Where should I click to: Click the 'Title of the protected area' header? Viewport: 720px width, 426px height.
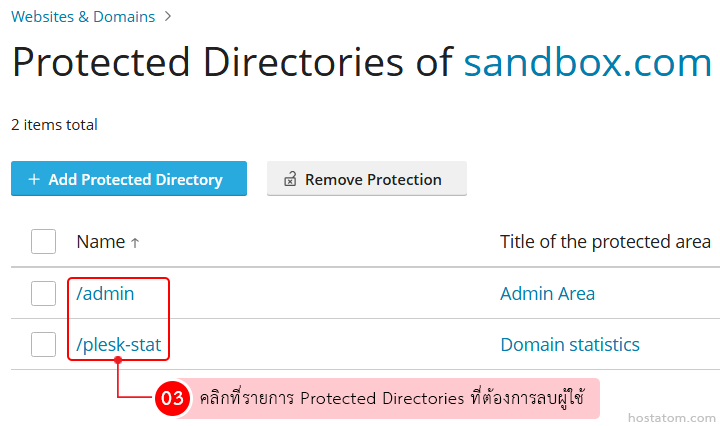[x=605, y=242]
